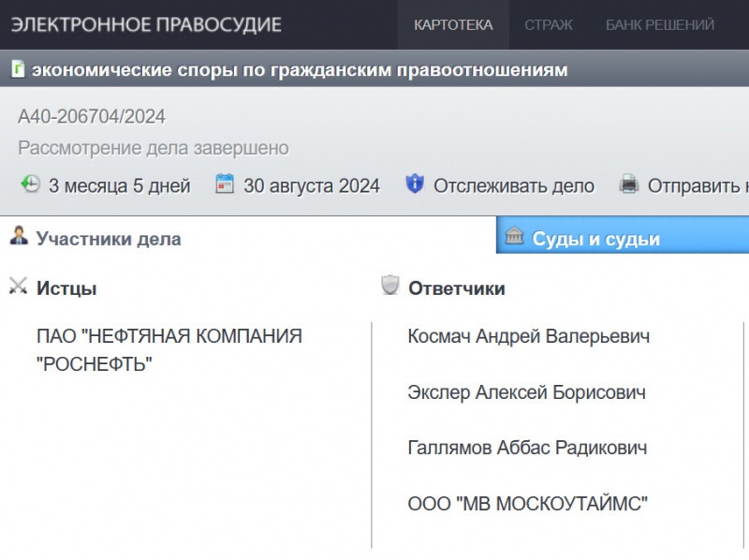Open the БАНК РЕШЕНИЙ section
The height and width of the screenshot is (560, 749).
pos(659,24)
